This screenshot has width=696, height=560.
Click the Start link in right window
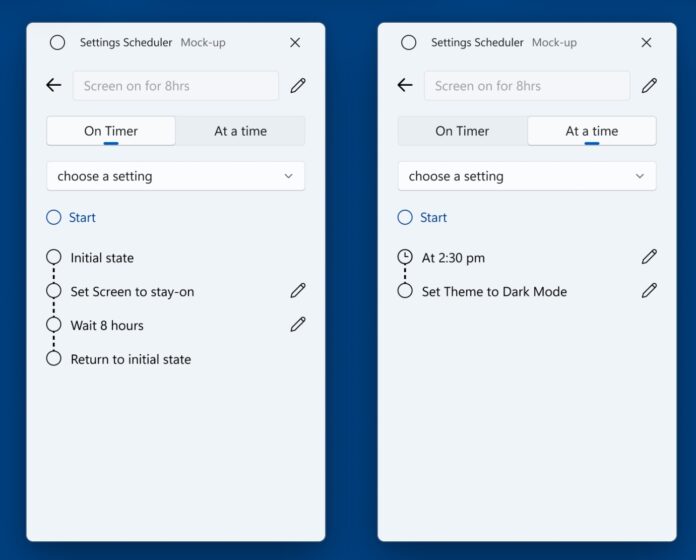pyautogui.click(x=433, y=217)
